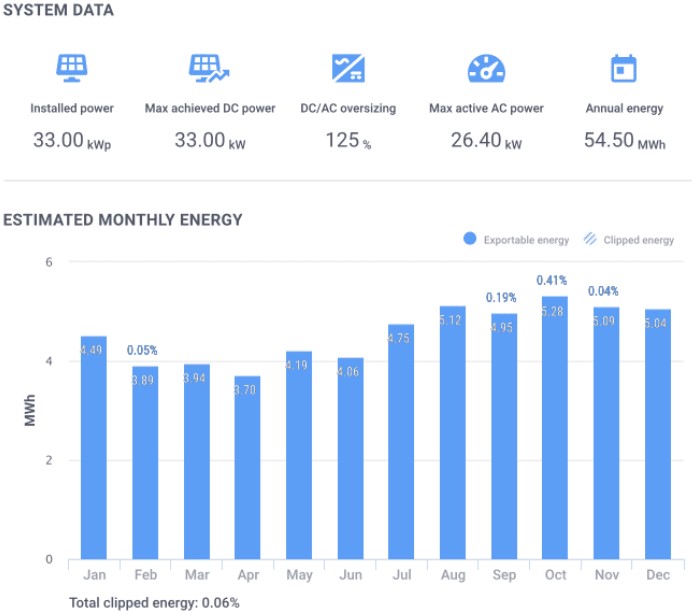Screen dimensions: 692x615
Task: Click the DC/AC oversizing icon
Action: (x=348, y=68)
